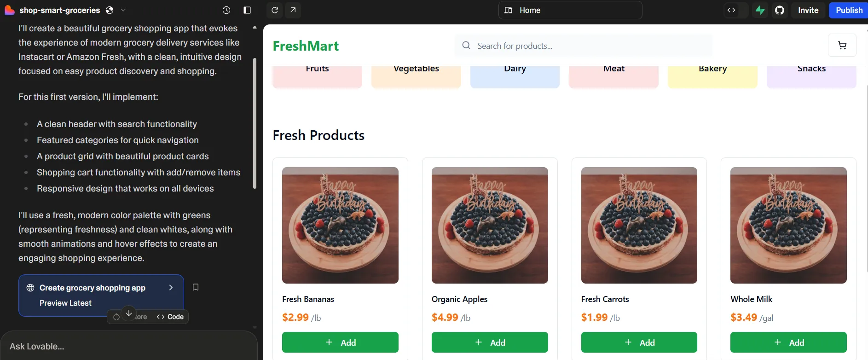The width and height of the screenshot is (868, 360).
Task: Open preview in new tab arrow
Action: [x=293, y=10]
